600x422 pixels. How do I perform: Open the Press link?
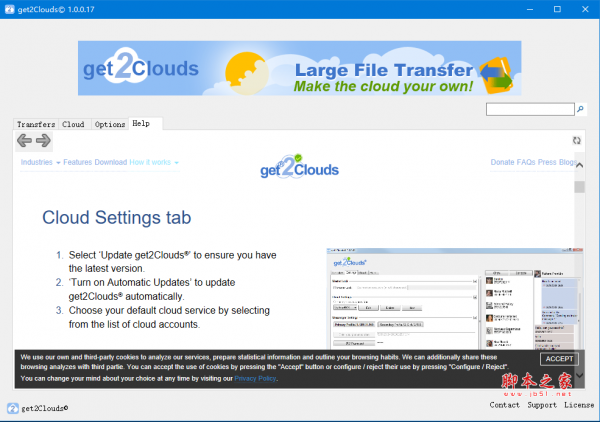547,162
